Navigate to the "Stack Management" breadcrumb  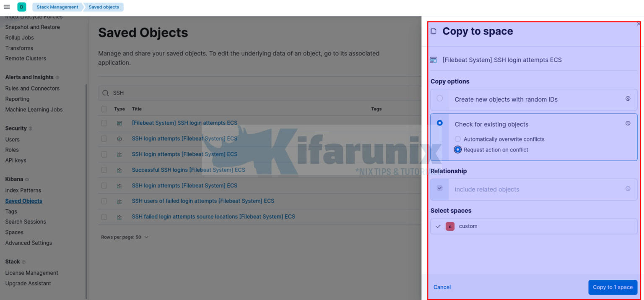point(57,7)
